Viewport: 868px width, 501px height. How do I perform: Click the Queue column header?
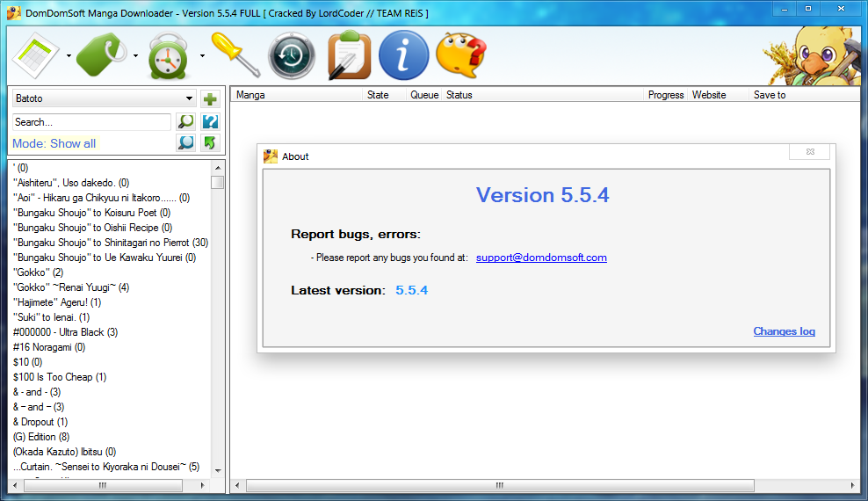(424, 95)
